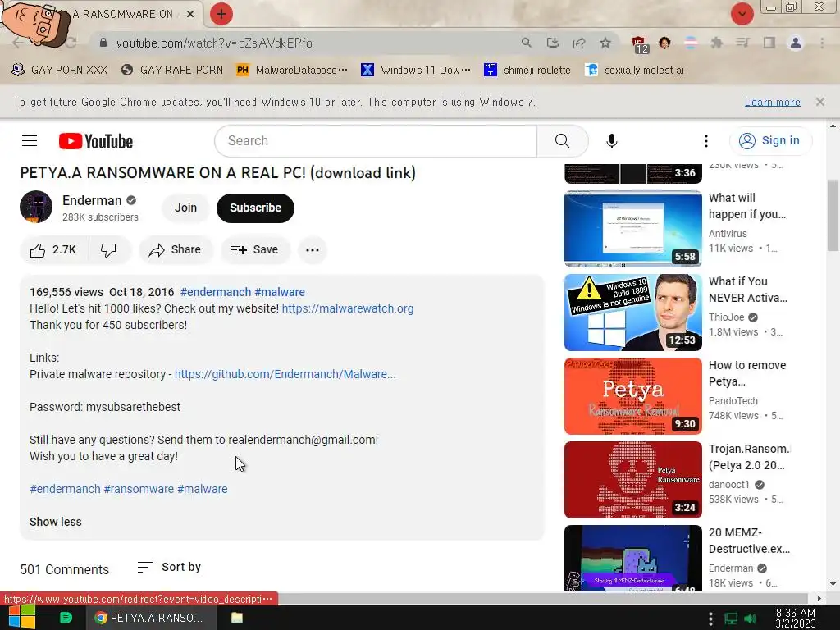The height and width of the screenshot is (630, 840).
Task: Click the network tray icon
Action: click(731, 619)
